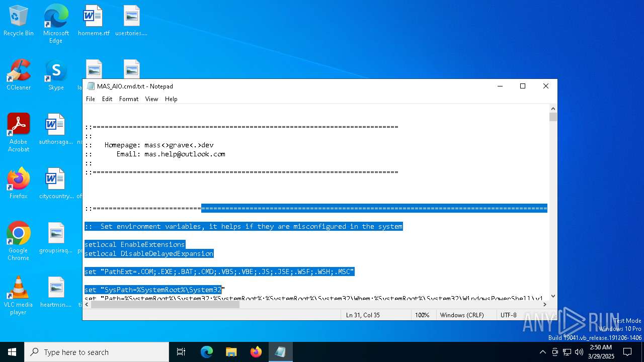
Task: Select authorsaga document on desktop
Action: click(56, 129)
